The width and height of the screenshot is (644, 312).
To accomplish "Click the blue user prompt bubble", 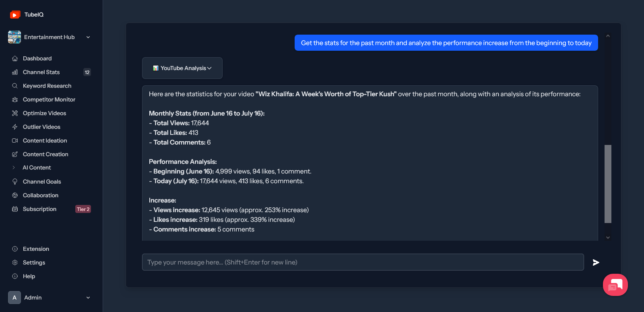I will [446, 43].
